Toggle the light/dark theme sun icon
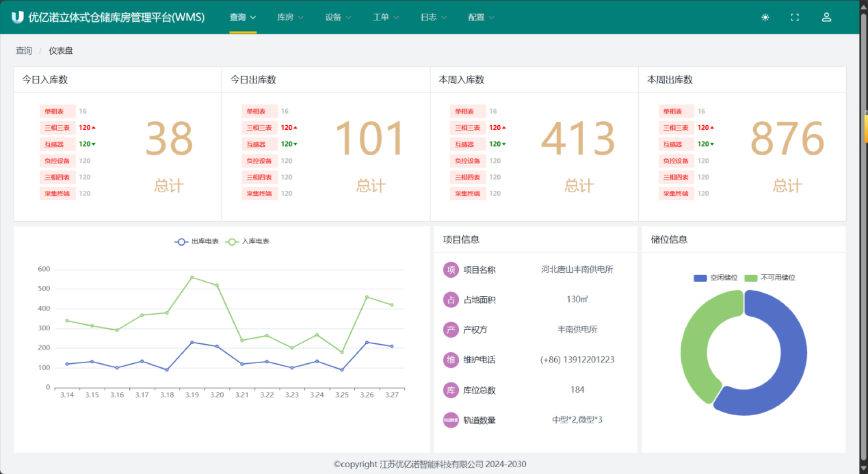This screenshot has width=868, height=474. (765, 17)
